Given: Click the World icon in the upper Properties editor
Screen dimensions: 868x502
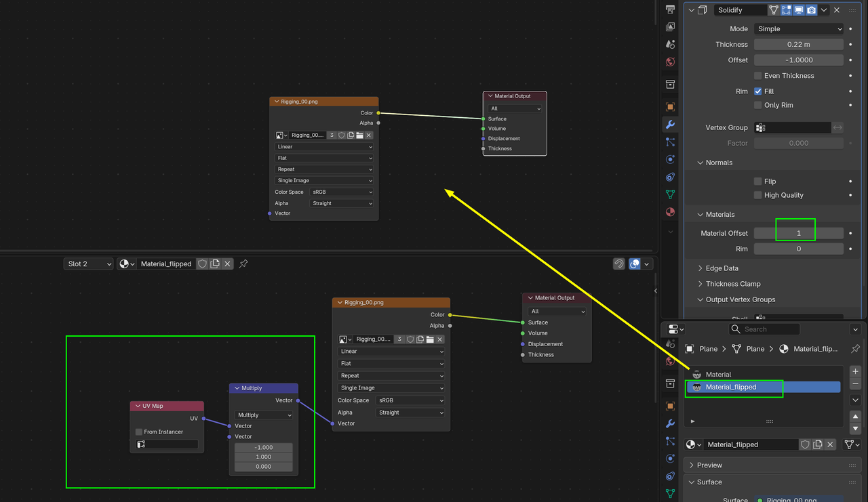Looking at the screenshot, I should (x=670, y=62).
